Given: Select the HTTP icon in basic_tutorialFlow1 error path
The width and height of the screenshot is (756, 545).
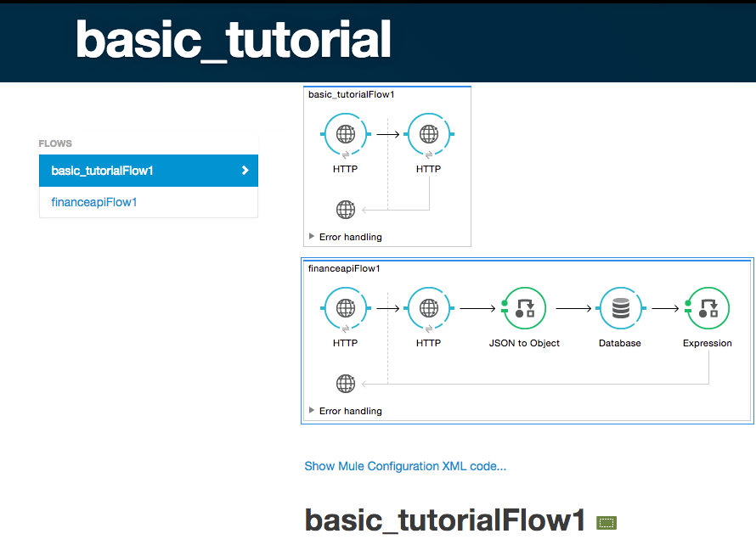Looking at the screenshot, I should [x=346, y=209].
